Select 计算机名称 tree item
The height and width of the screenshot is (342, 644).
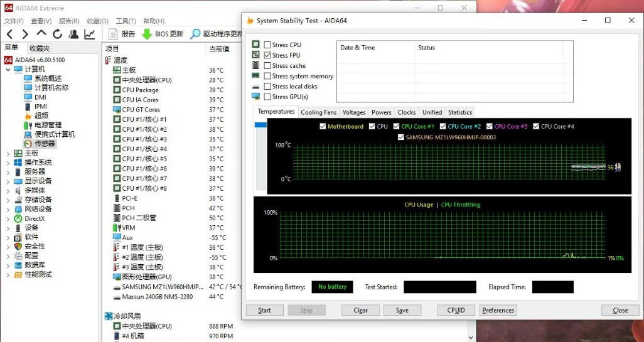pos(51,88)
